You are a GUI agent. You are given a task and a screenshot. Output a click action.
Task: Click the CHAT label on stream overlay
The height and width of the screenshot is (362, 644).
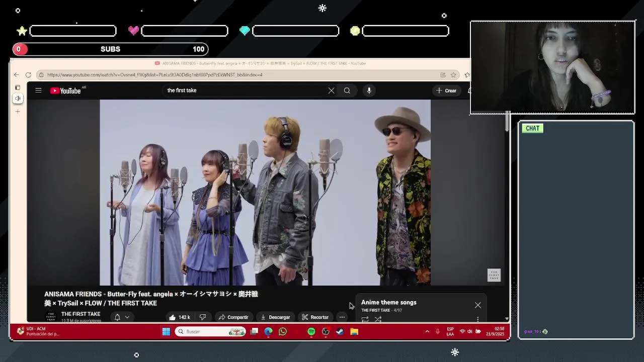(x=532, y=128)
